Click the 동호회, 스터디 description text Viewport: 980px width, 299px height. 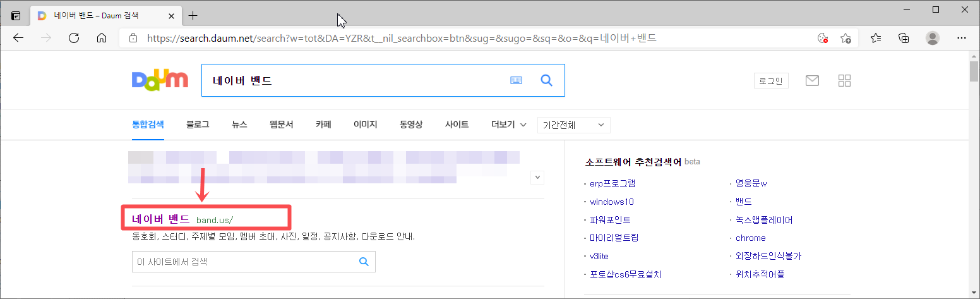[x=273, y=237]
